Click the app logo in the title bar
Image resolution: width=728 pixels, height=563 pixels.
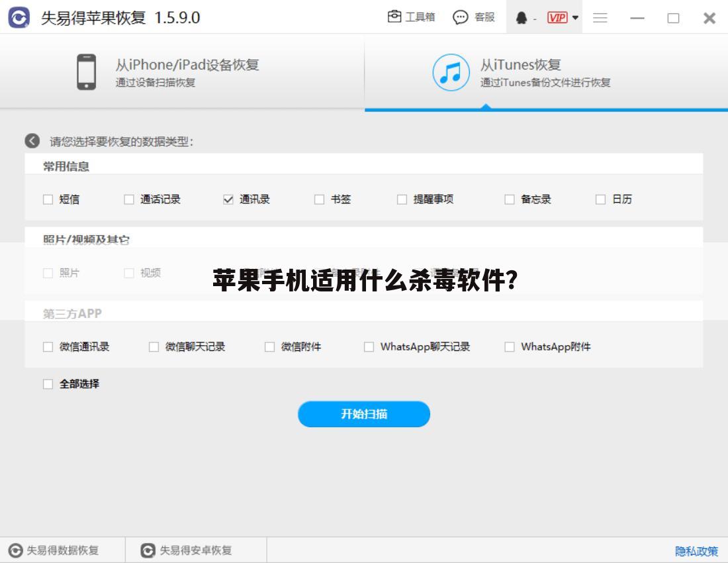point(20,18)
